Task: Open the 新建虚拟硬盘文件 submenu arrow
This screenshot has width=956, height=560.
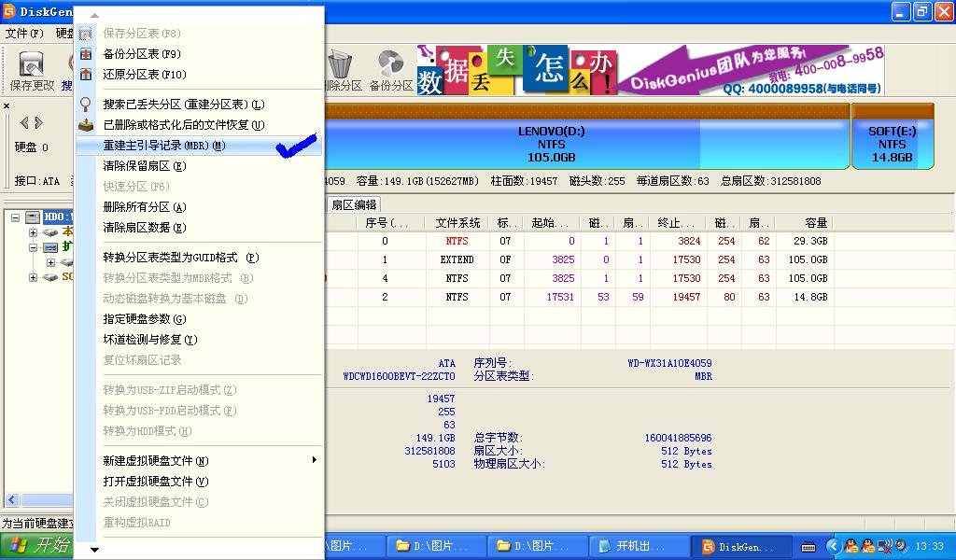Action: [x=315, y=460]
